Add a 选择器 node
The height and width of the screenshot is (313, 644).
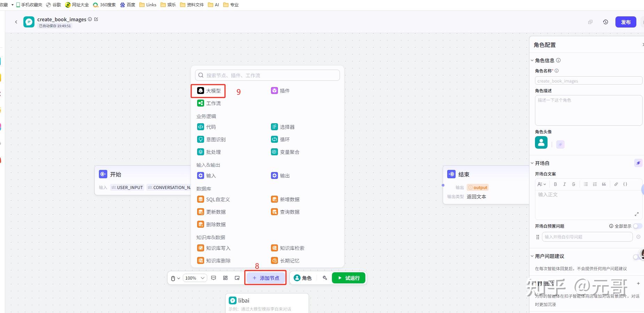(x=283, y=127)
